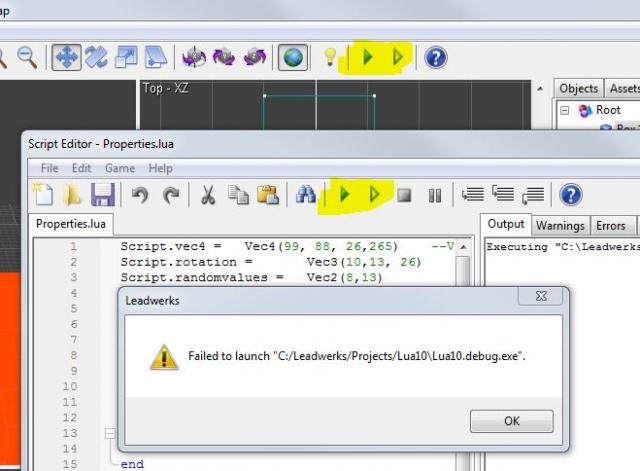Undo last edit in Script Editor
Screen dimensions: 640x471
click(140, 195)
